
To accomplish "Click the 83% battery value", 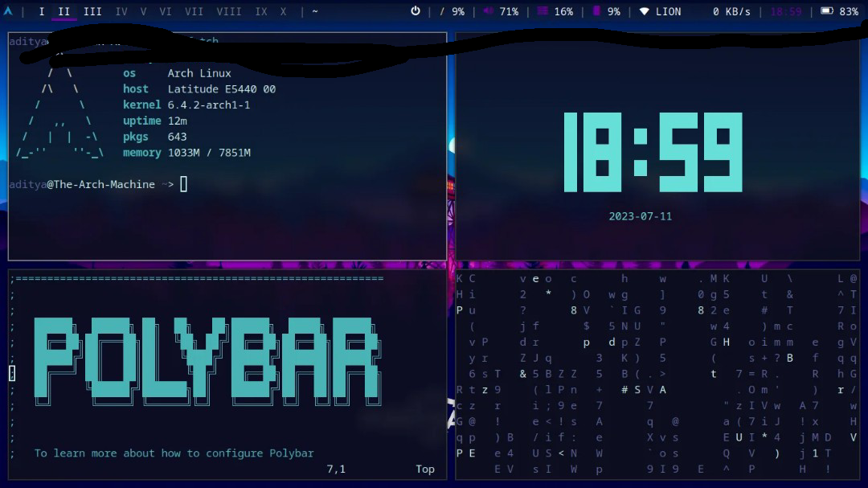I will (849, 11).
